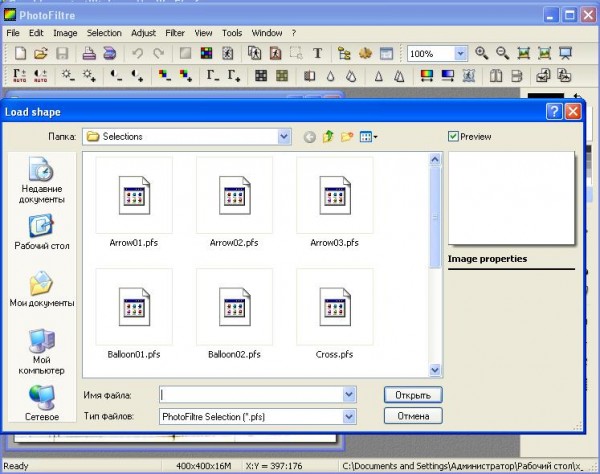Image resolution: width=600 pixels, height=474 pixels.
Task: Go to My Documents in places bar
Action: pos(42,289)
